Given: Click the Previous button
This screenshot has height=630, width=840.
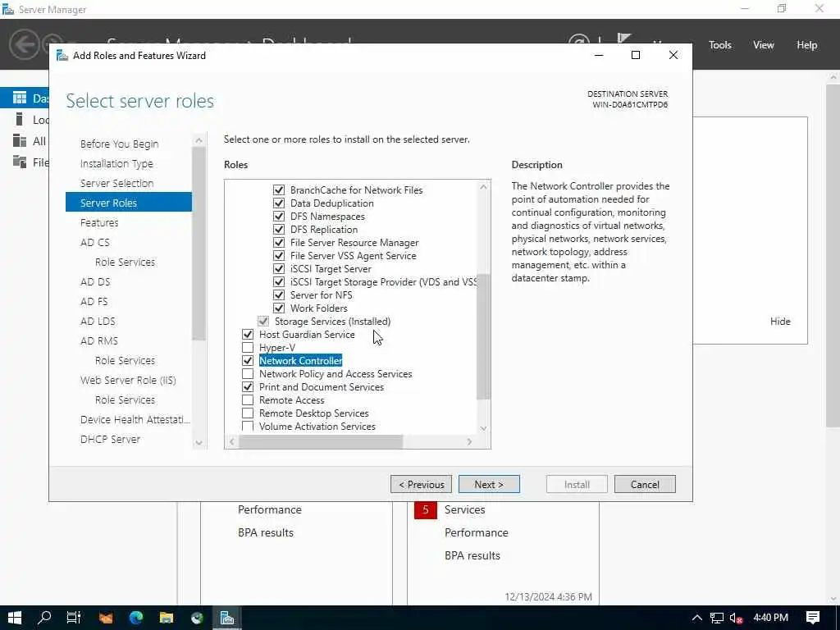Looking at the screenshot, I should pos(421,484).
